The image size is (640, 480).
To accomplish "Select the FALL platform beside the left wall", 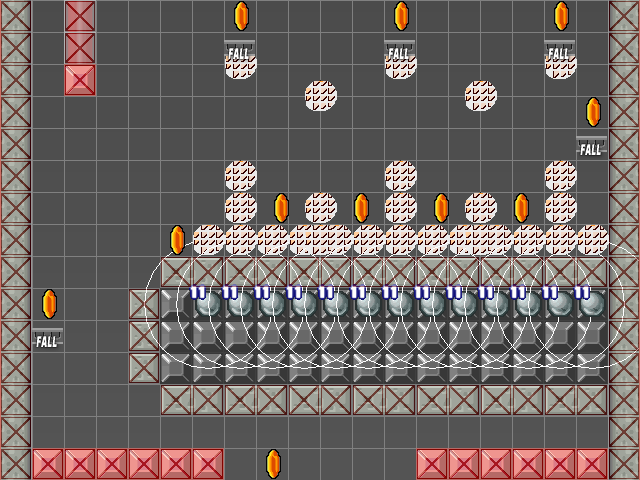I will click(47, 338).
